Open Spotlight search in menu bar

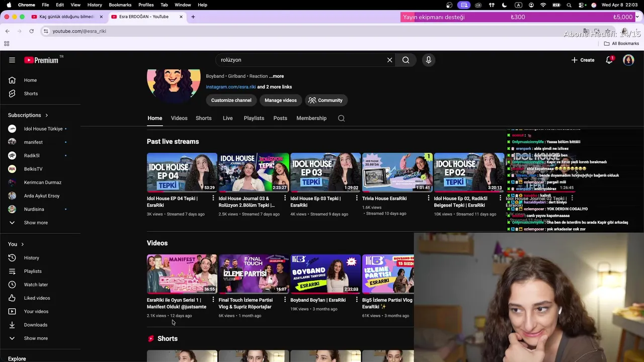point(569,5)
